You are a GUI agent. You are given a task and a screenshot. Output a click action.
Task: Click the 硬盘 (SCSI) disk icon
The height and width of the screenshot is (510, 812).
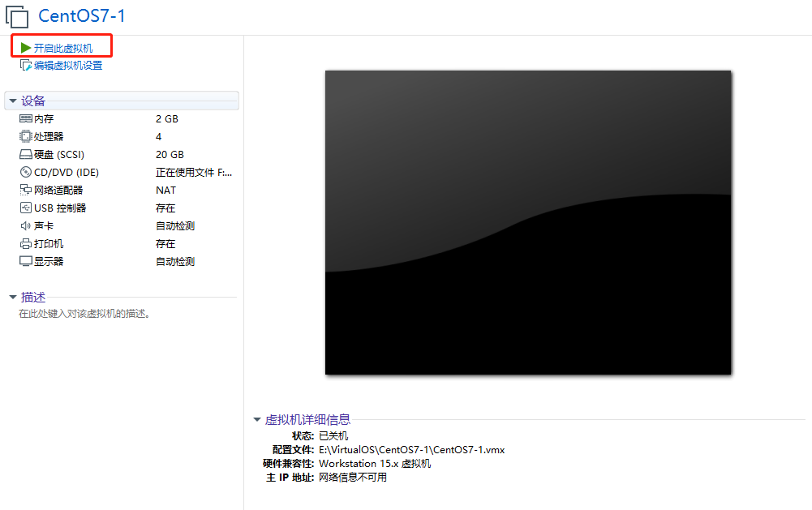coord(26,154)
